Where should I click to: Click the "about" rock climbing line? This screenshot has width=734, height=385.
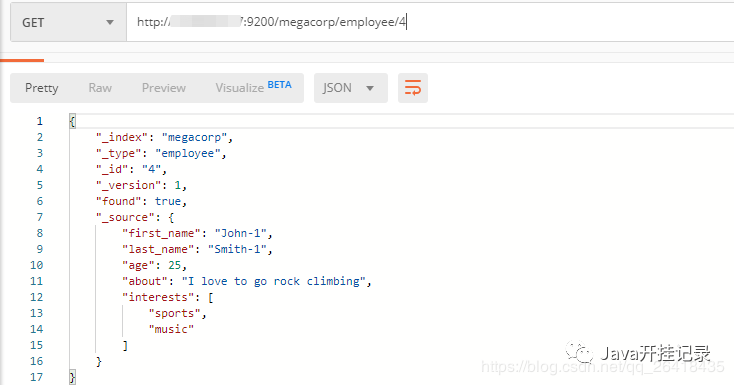(247, 281)
